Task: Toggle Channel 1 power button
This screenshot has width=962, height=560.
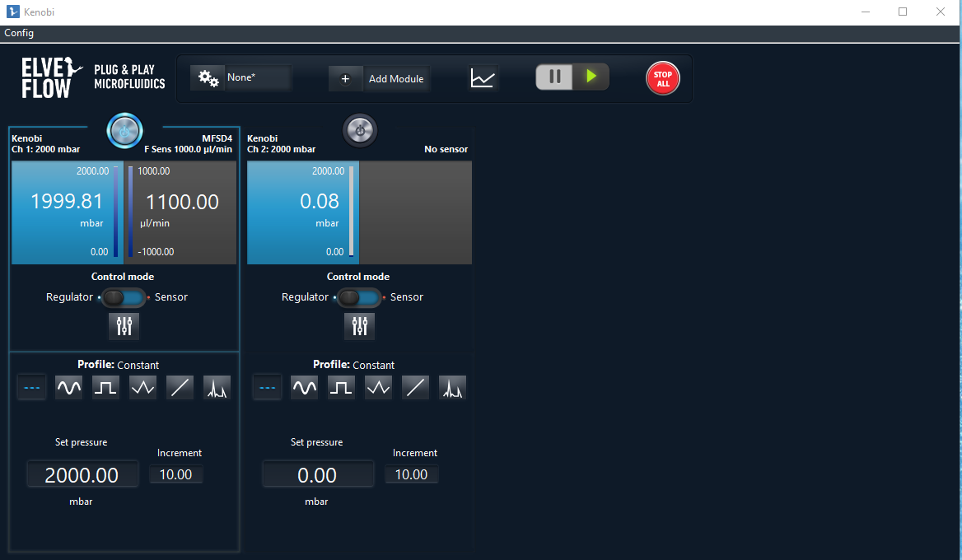Action: click(124, 131)
